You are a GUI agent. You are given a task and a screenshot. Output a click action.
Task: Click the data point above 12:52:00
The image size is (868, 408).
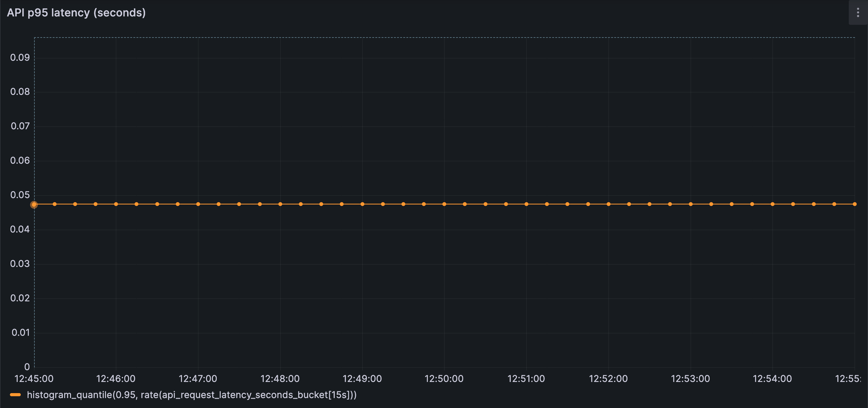[609, 204]
